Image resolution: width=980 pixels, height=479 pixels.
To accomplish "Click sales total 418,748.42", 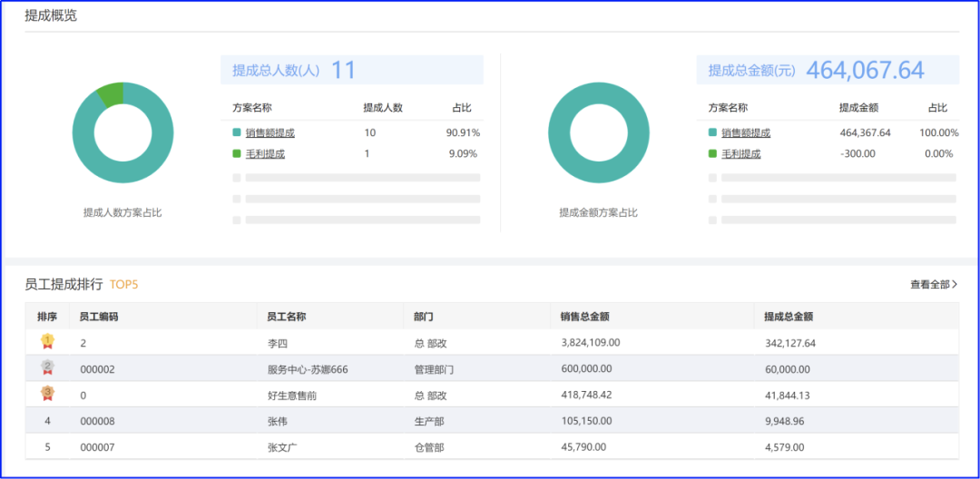I will click(x=586, y=395).
